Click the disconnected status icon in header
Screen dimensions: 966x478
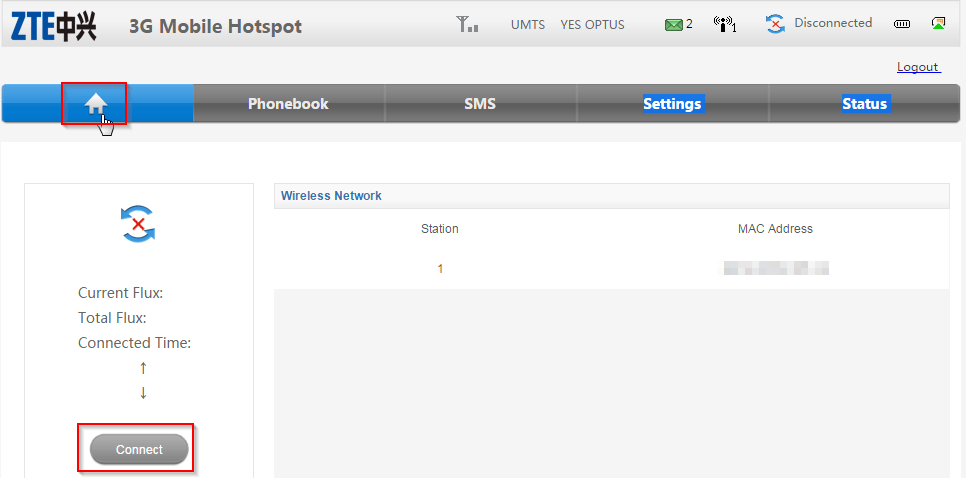(x=775, y=24)
